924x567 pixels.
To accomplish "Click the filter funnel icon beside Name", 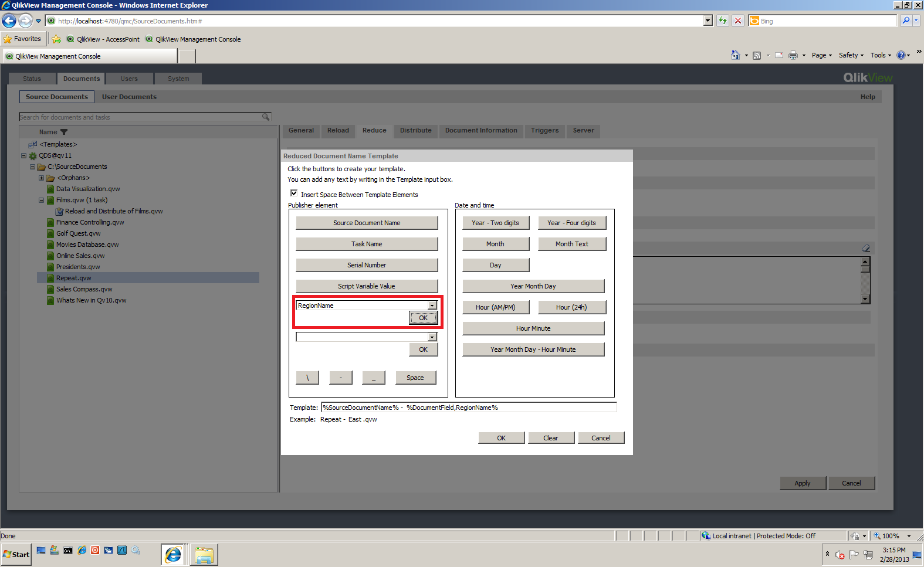I will point(64,132).
